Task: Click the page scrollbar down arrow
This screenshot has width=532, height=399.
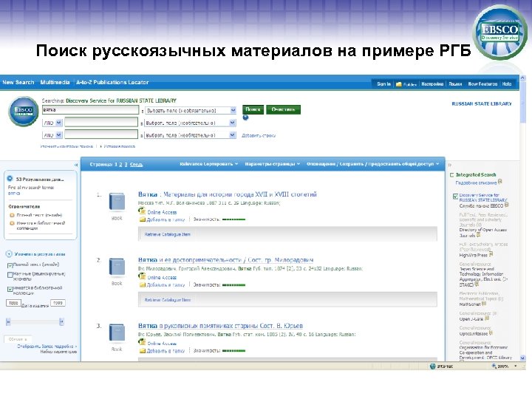Action: tap(522, 358)
